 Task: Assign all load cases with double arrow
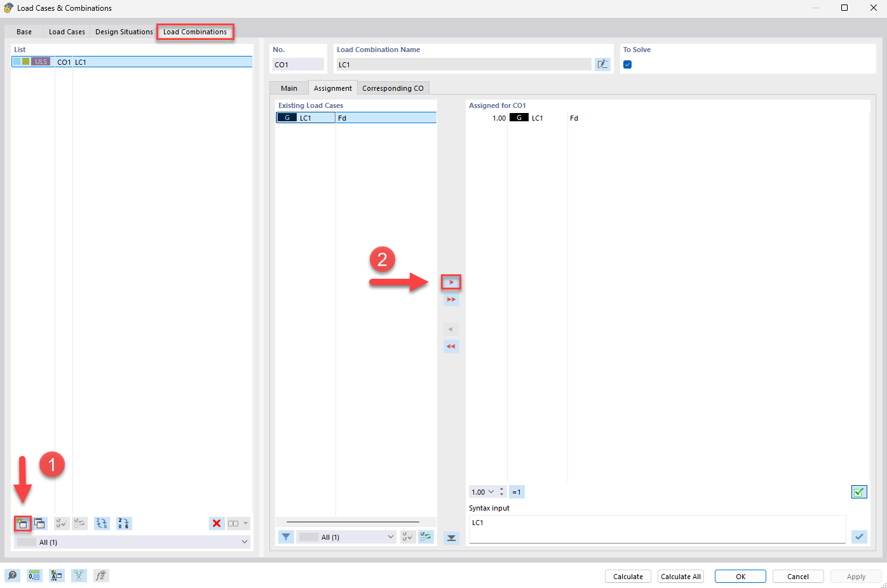click(451, 299)
